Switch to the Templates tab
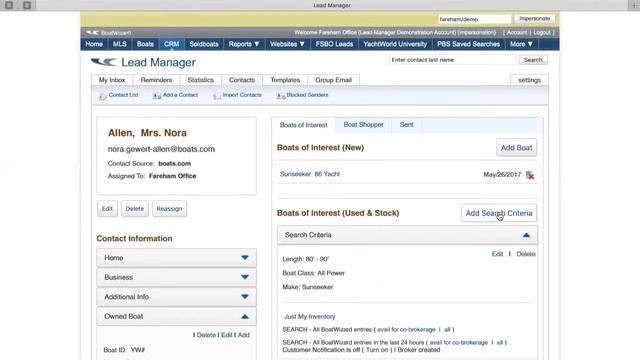Screen dimensions: 640x360 coord(285,80)
